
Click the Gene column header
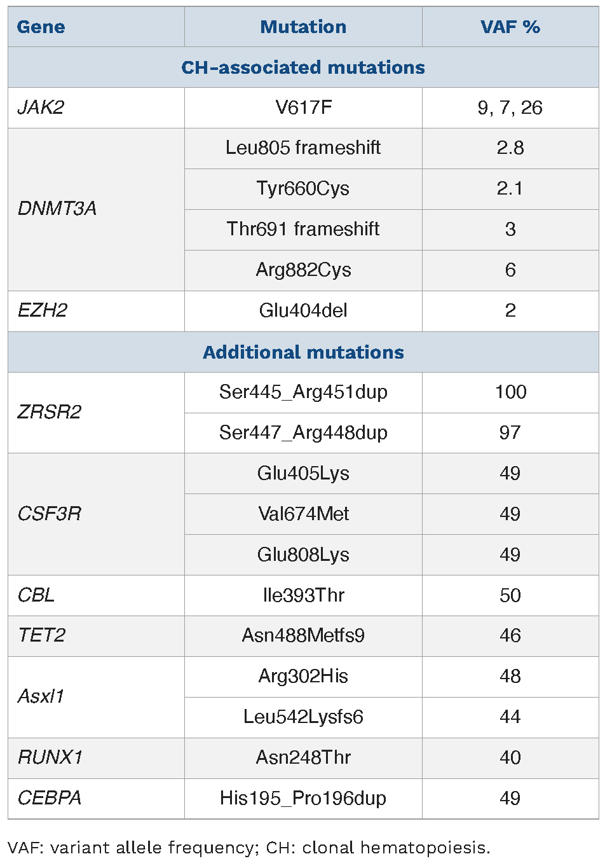41,27
